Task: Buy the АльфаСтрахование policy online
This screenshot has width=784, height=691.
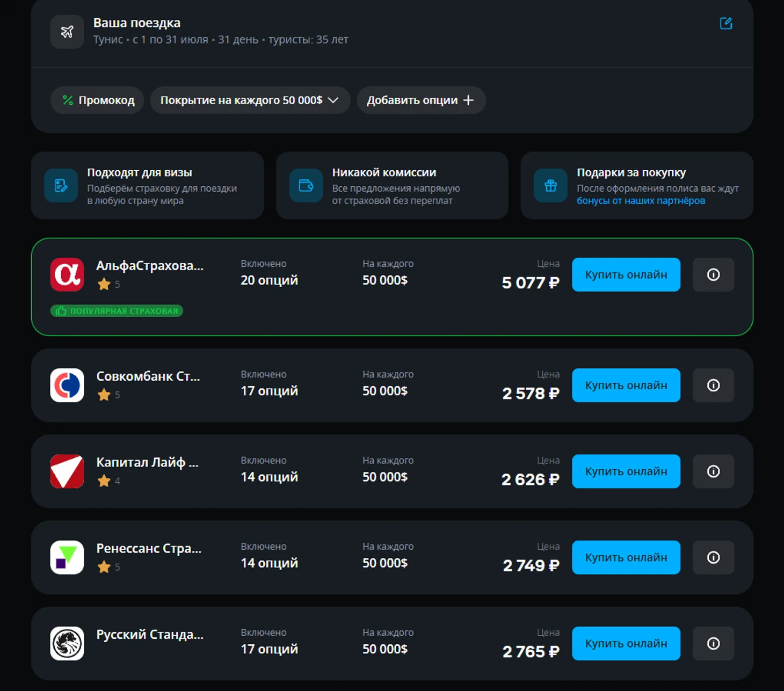Action: (626, 275)
